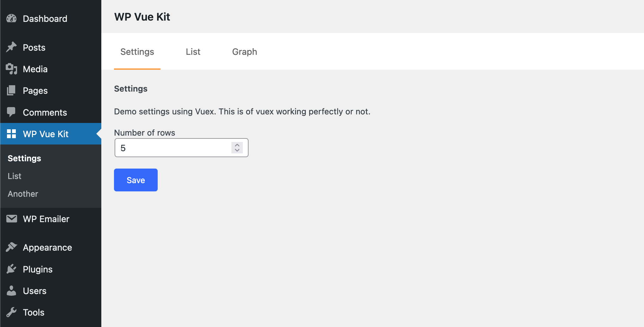
Task: Click the Number of rows label
Action: [145, 132]
